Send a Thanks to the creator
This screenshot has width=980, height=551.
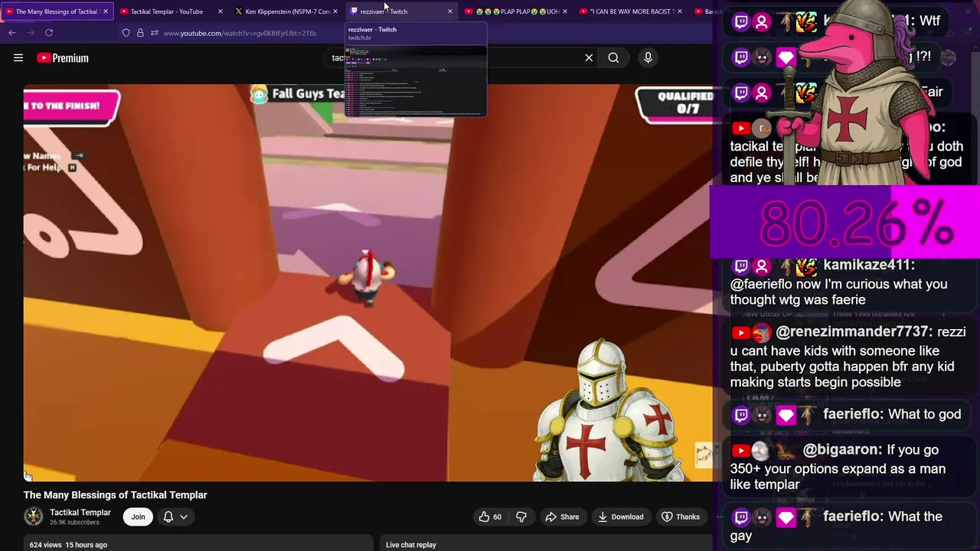[681, 517]
